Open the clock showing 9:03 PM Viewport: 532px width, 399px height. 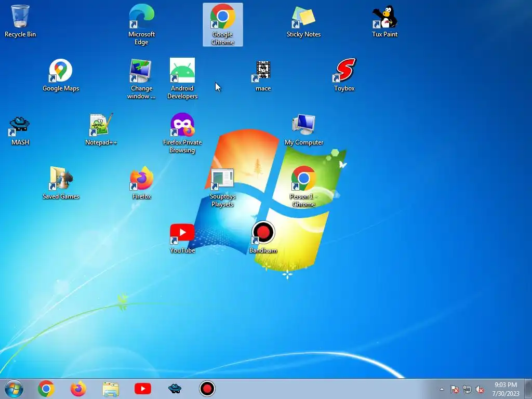click(506, 389)
